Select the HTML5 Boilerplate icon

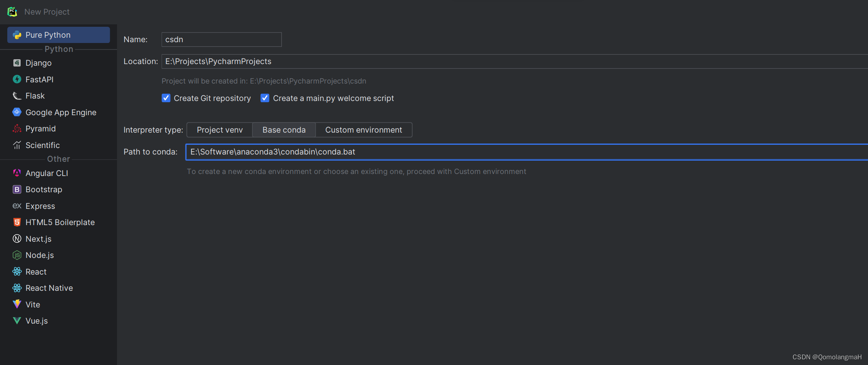17,222
